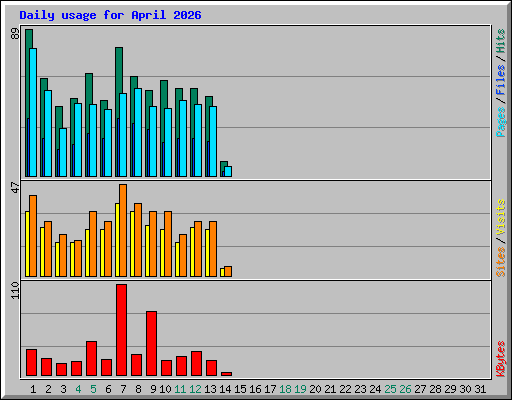Click the 110 scale label on the KBytes chart
The height and width of the screenshot is (400, 512).
click(15, 290)
